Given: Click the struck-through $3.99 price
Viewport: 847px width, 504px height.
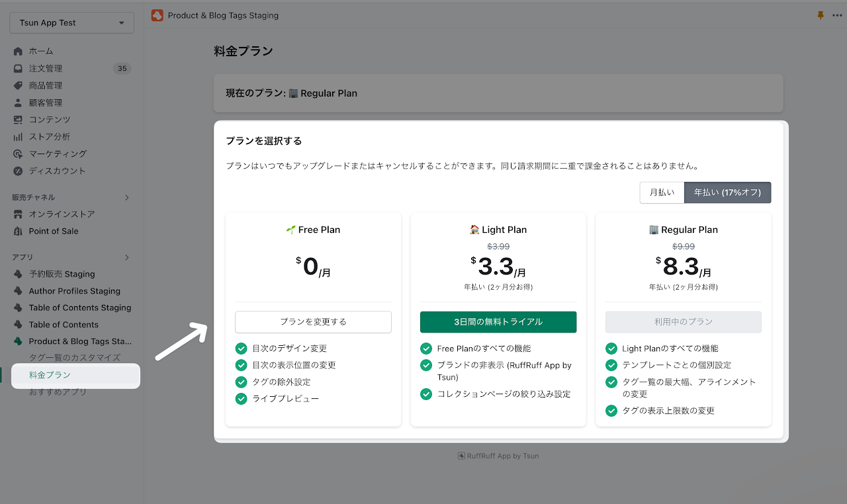Looking at the screenshot, I should [498, 247].
